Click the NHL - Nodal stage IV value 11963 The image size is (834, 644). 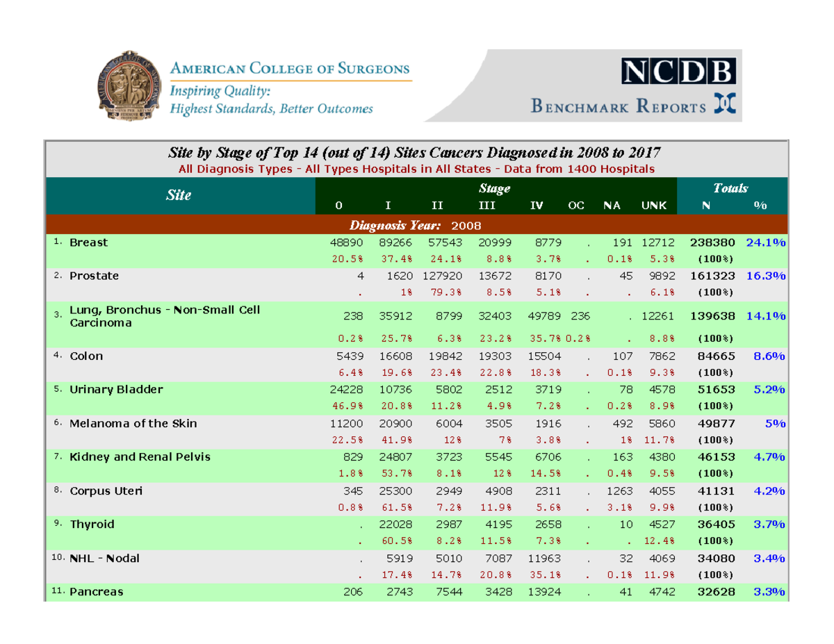coord(545,558)
